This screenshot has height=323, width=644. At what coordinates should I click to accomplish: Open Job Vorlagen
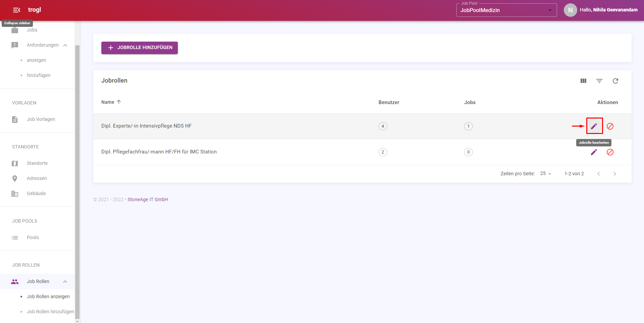click(41, 119)
